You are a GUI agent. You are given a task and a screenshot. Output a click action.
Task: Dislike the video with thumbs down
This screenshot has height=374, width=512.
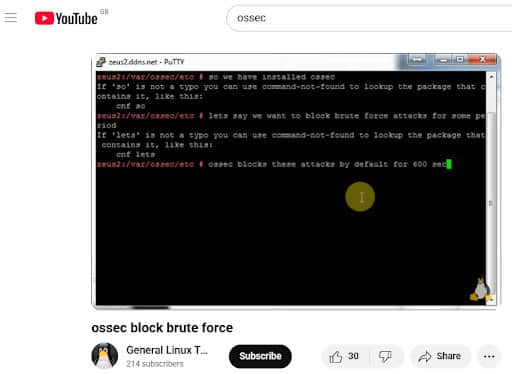click(385, 357)
